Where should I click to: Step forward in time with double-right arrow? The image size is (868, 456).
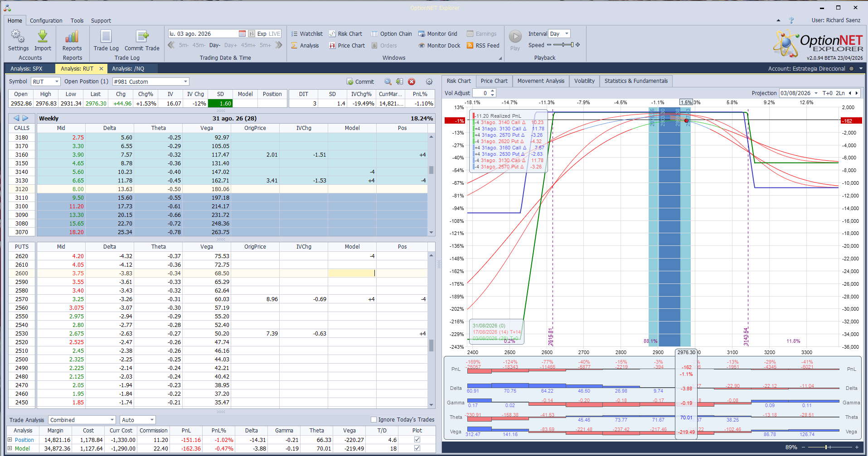click(x=279, y=45)
